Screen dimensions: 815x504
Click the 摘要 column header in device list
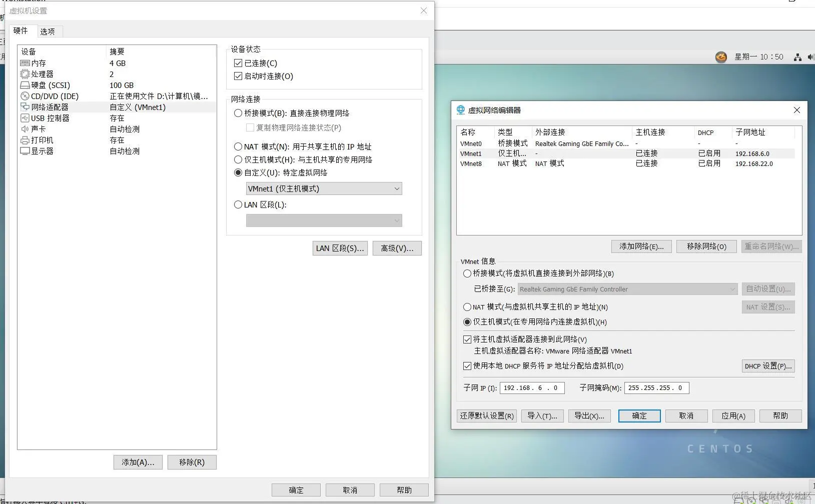tap(161, 51)
